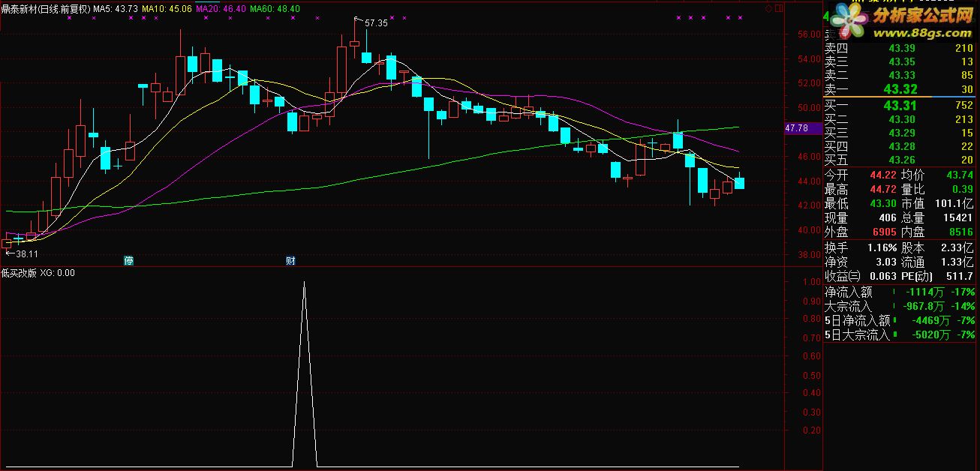Click the 换手 value 1.16%
980x471 pixels.
tap(882, 247)
